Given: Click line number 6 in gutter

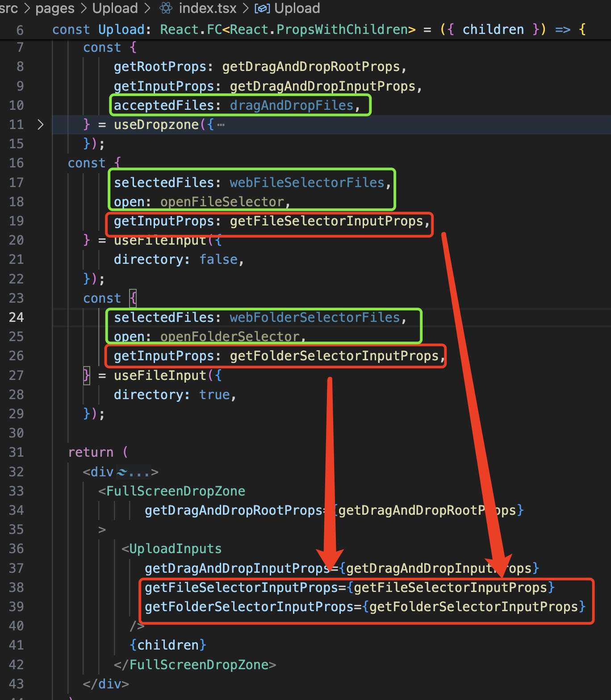Looking at the screenshot, I should [20, 30].
